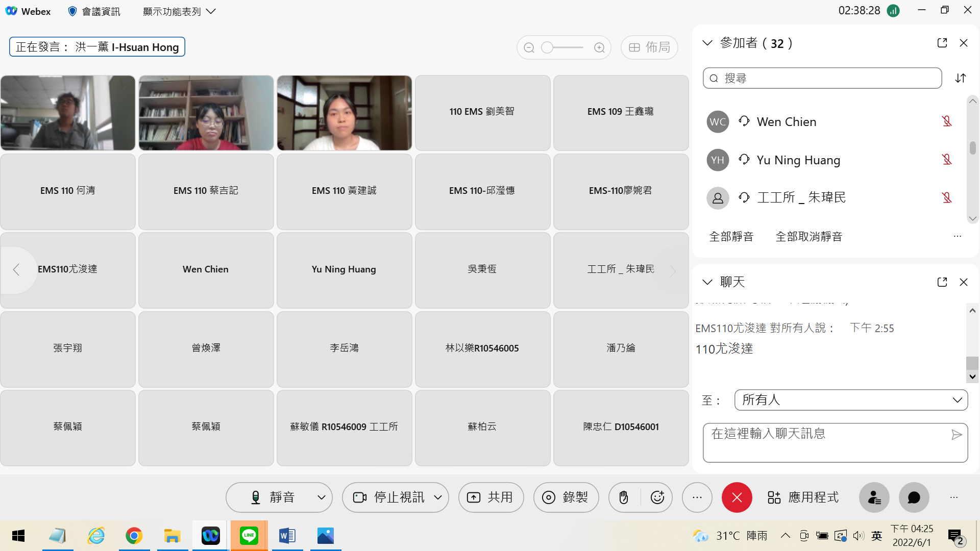The height and width of the screenshot is (551, 980).
Task: Click the 共用 share button
Action: click(x=491, y=497)
